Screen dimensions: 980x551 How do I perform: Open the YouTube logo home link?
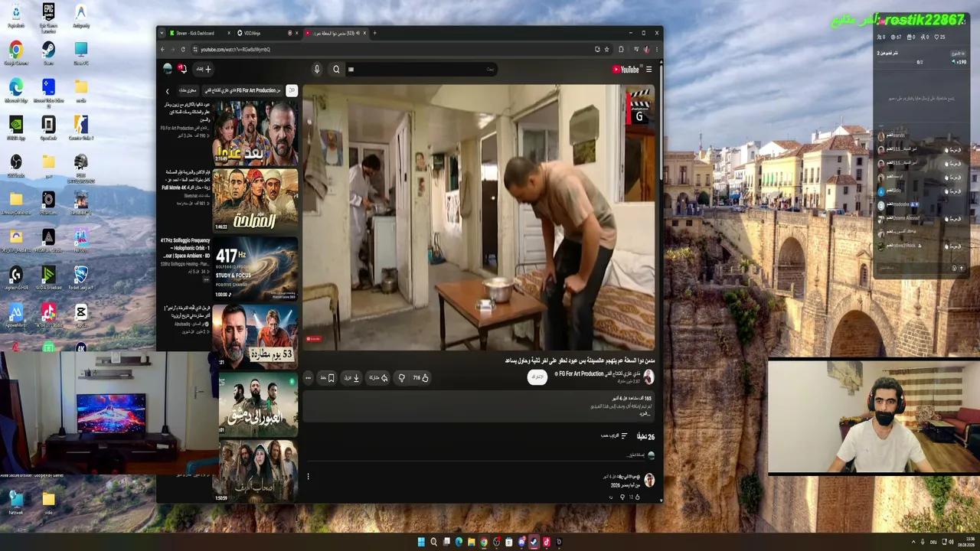(626, 70)
